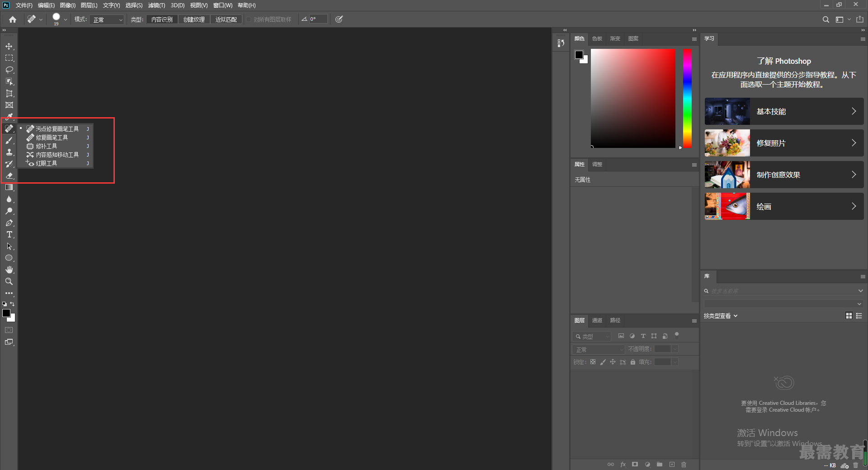Reset default foreground and background colors

click(5, 304)
